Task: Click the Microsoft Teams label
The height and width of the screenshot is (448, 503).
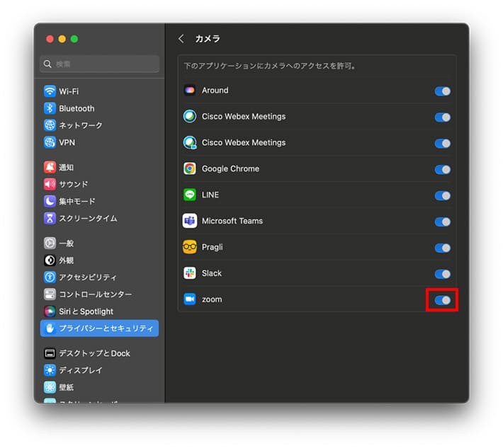Action: point(232,221)
